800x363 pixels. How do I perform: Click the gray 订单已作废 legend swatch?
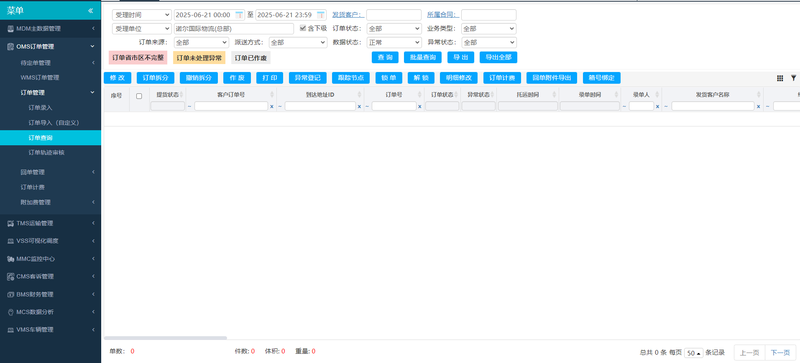tap(251, 58)
